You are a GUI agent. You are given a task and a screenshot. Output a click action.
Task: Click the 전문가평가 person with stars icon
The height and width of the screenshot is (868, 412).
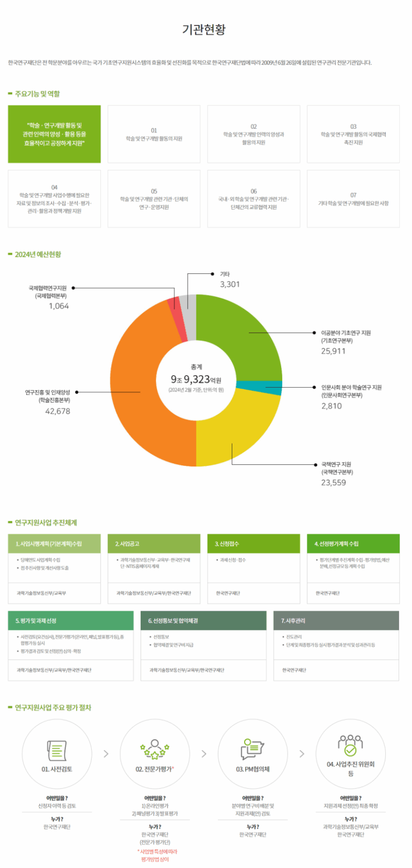(154, 750)
